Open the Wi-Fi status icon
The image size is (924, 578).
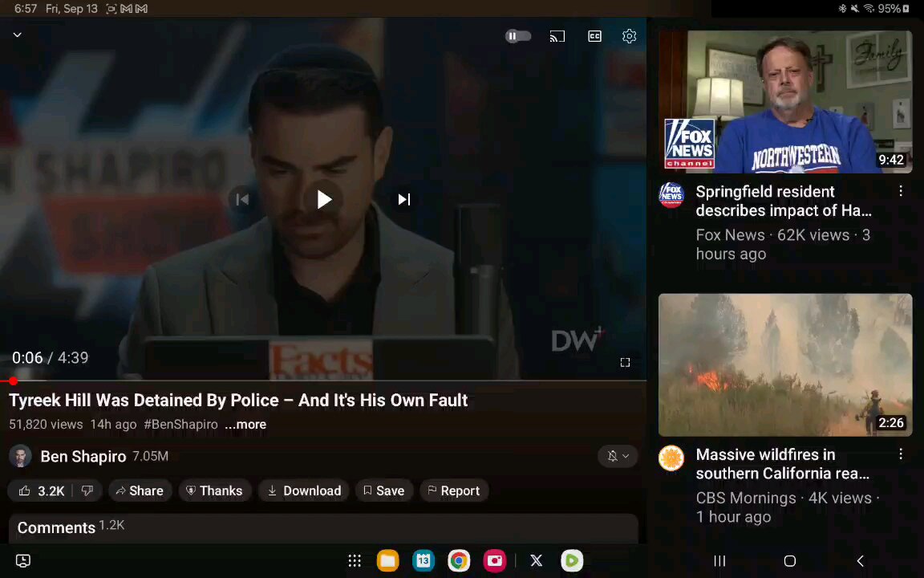pyautogui.click(x=869, y=9)
